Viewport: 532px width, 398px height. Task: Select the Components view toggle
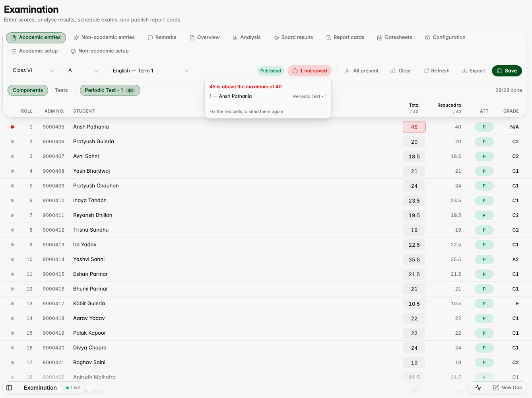[x=28, y=90]
